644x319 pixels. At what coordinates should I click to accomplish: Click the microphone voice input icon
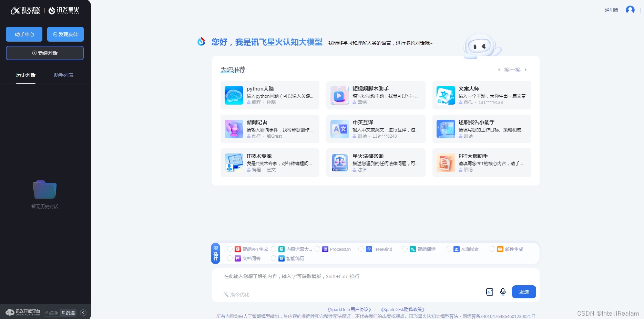[503, 292]
